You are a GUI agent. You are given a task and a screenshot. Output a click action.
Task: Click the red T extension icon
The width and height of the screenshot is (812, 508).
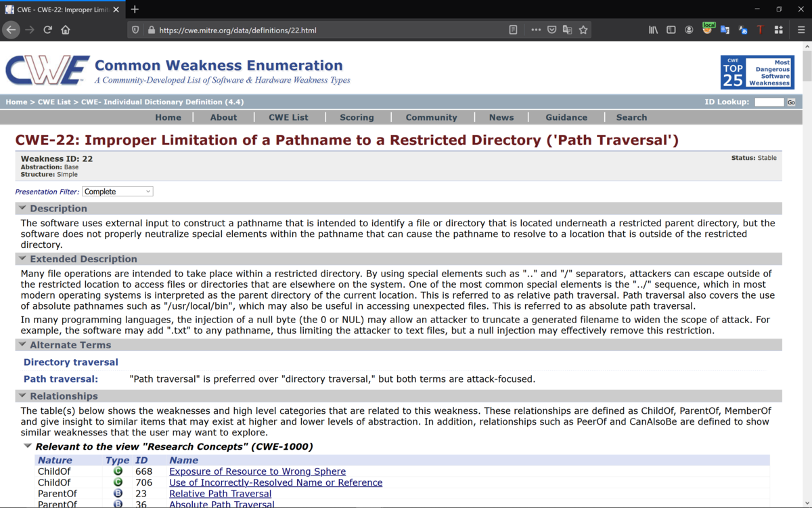click(760, 30)
